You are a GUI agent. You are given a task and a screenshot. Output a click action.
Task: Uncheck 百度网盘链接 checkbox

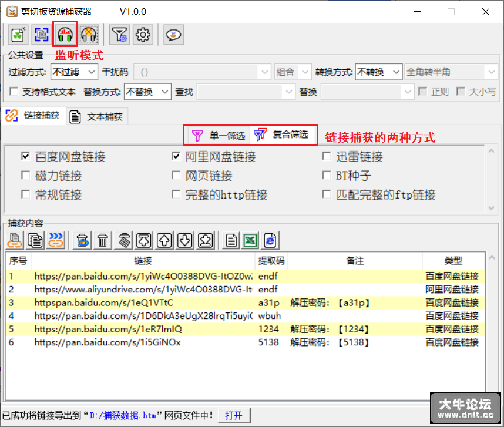[25, 156]
